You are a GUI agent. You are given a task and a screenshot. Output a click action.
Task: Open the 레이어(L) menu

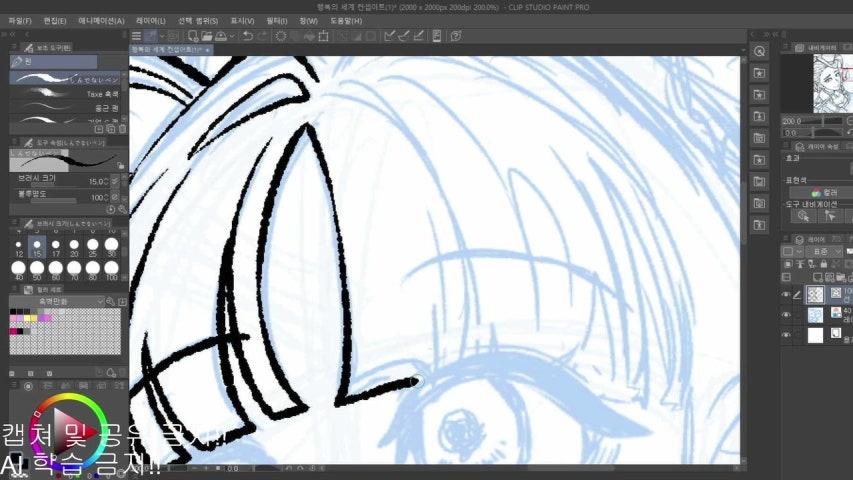[x=151, y=21]
